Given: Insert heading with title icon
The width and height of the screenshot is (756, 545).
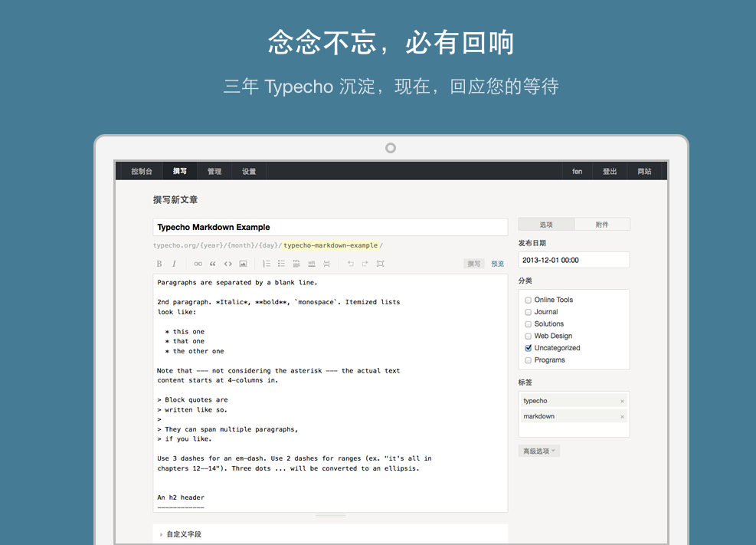Looking at the screenshot, I should pos(296,264).
